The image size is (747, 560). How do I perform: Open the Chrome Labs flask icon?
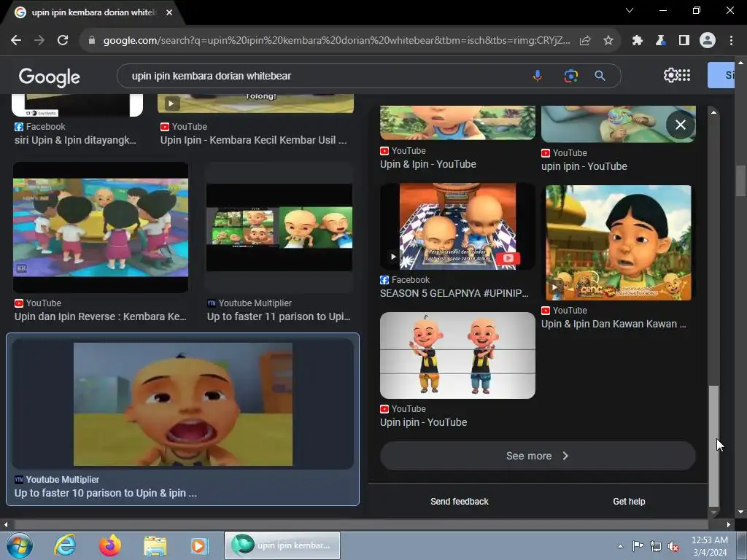pos(660,41)
